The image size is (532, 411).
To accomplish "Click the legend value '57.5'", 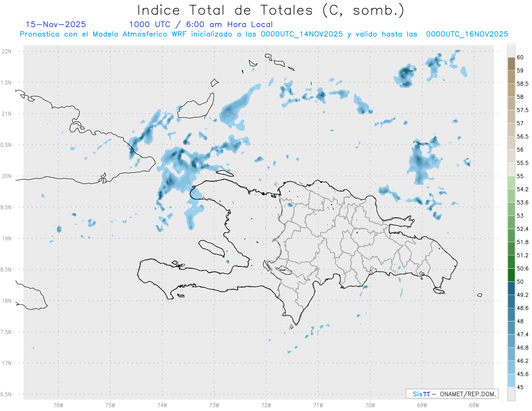I will coord(523,110).
